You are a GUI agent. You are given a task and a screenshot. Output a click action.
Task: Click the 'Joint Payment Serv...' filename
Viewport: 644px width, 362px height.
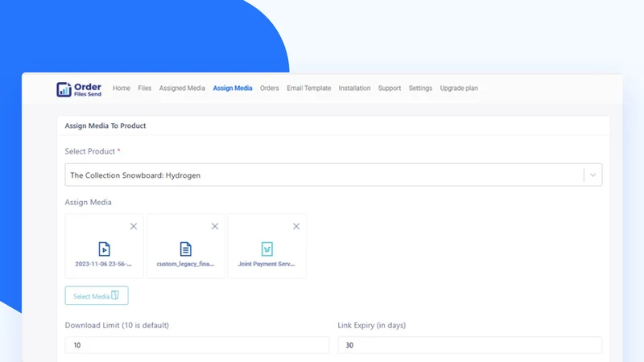pos(266,264)
